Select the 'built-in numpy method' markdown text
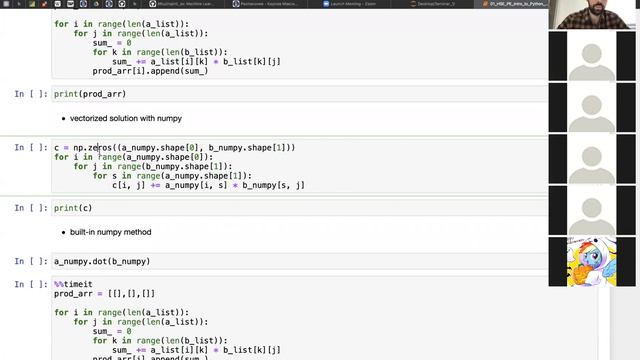 pos(111,232)
